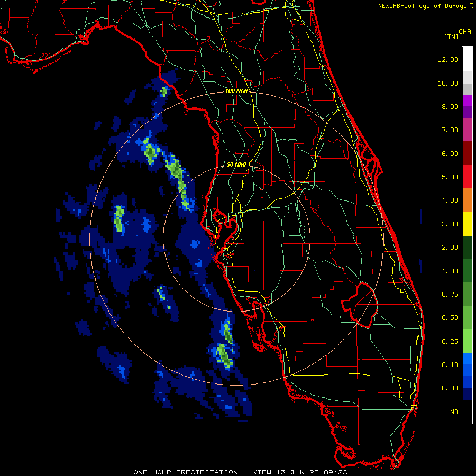Click the ND no-data legend label
This screenshot has width=476, height=476.
[454, 412]
